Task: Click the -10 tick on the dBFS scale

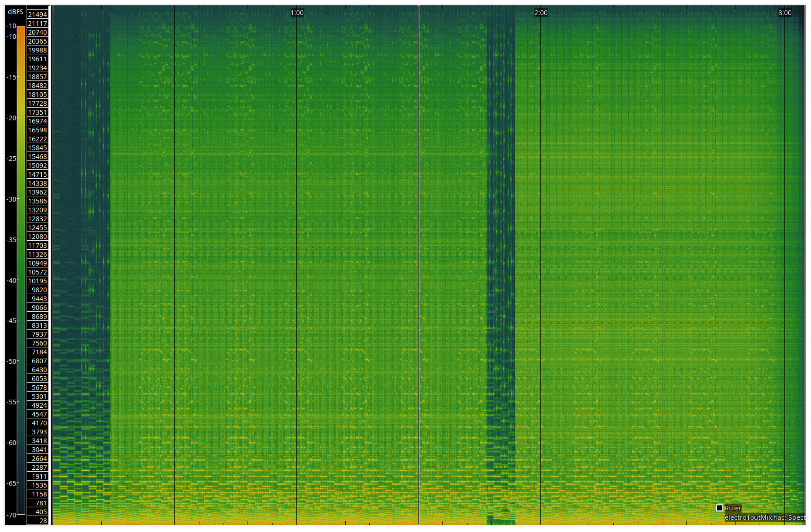Action: click(13, 26)
